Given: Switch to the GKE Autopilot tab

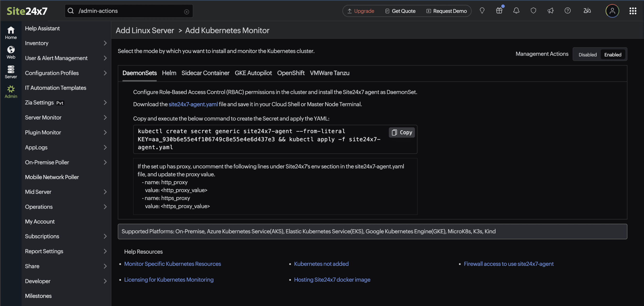Looking at the screenshot, I should tap(253, 73).
